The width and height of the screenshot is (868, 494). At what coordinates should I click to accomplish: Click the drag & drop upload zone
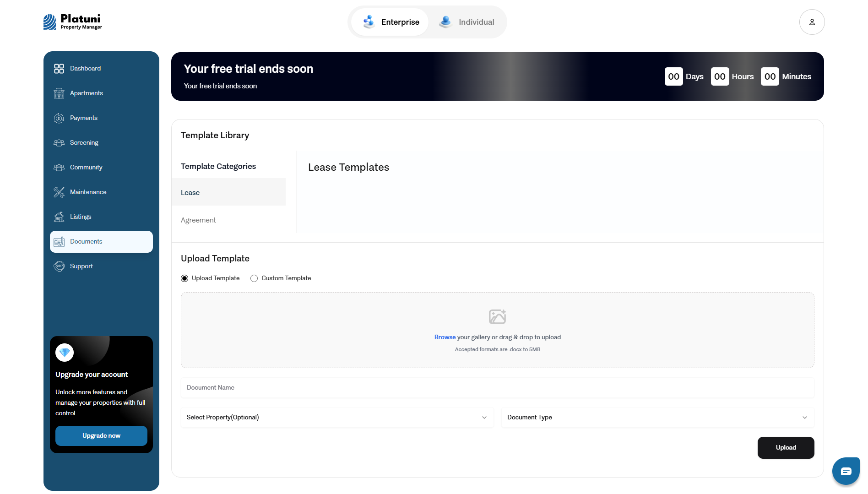(497, 330)
